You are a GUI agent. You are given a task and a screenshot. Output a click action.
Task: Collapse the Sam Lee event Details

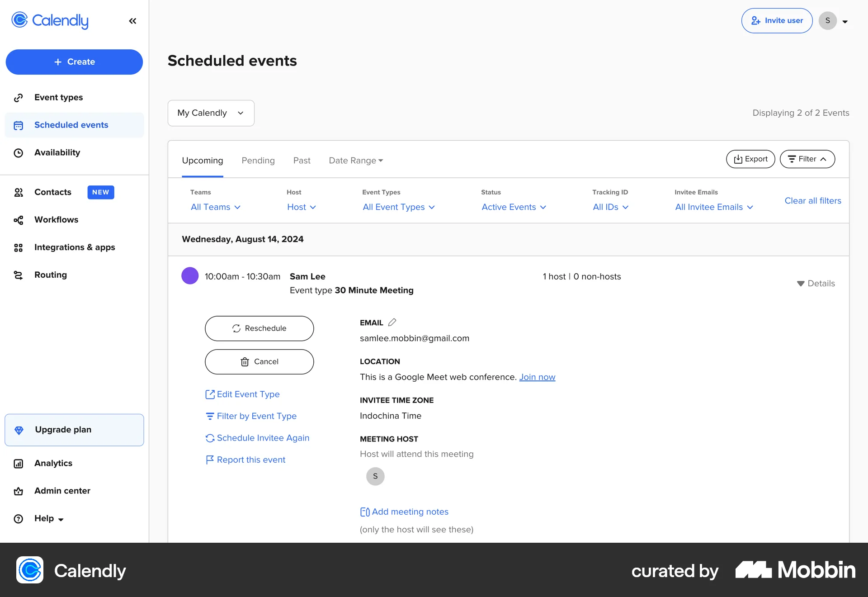point(816,284)
